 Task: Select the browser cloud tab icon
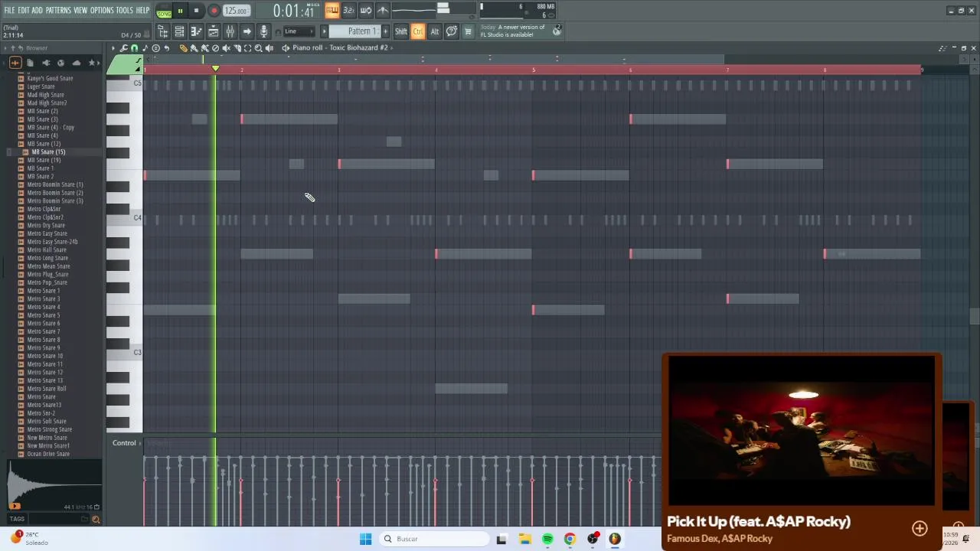(x=76, y=63)
